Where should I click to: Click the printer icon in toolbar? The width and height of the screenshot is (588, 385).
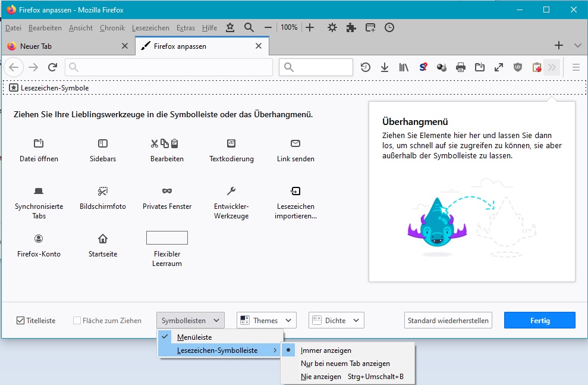coord(461,67)
